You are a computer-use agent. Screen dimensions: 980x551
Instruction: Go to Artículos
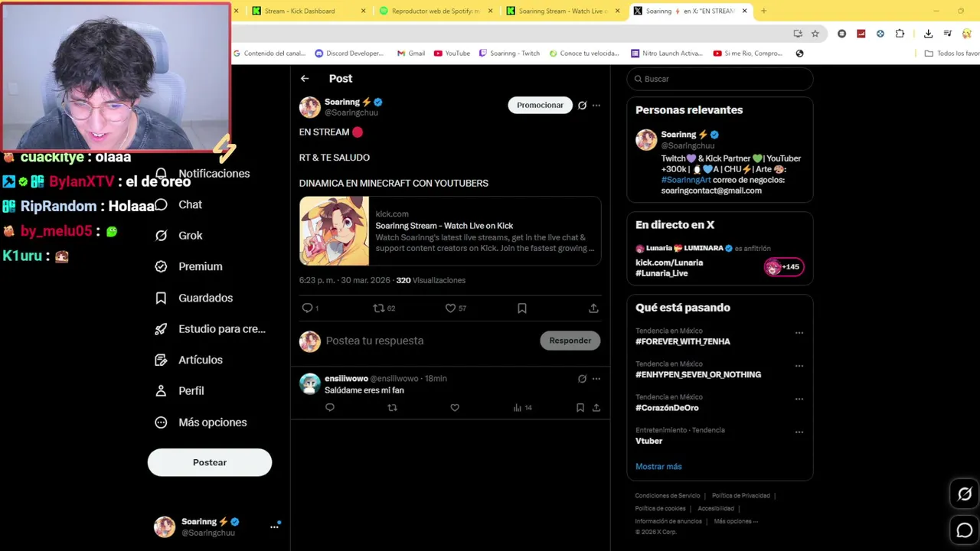click(x=188, y=360)
